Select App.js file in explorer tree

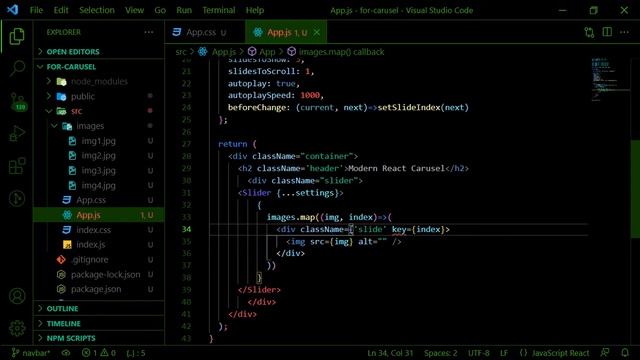click(x=98, y=215)
